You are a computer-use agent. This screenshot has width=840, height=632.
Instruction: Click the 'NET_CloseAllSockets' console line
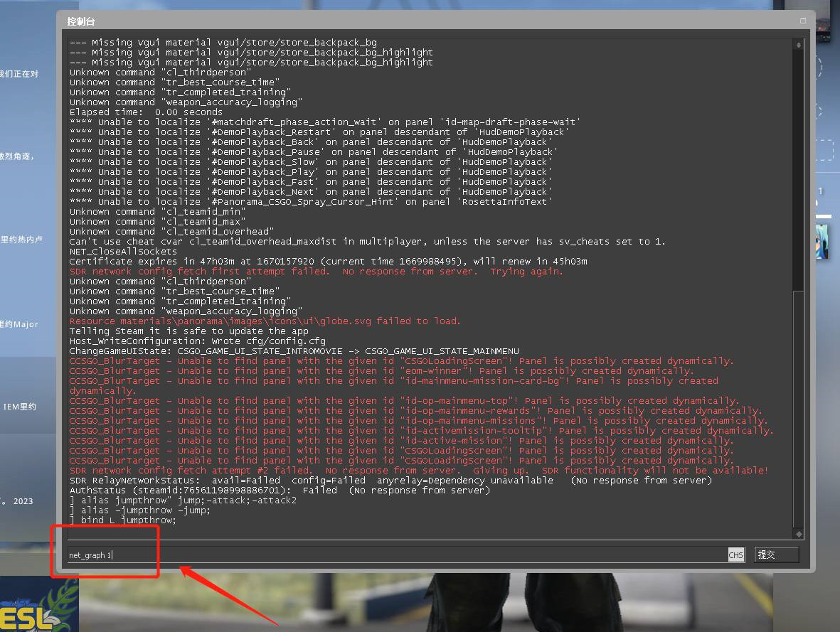122,252
